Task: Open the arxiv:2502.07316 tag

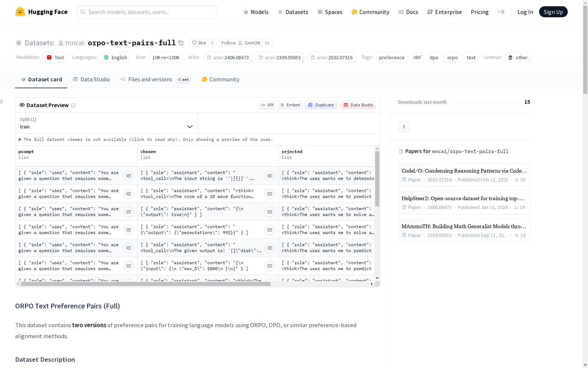Action: (332, 57)
